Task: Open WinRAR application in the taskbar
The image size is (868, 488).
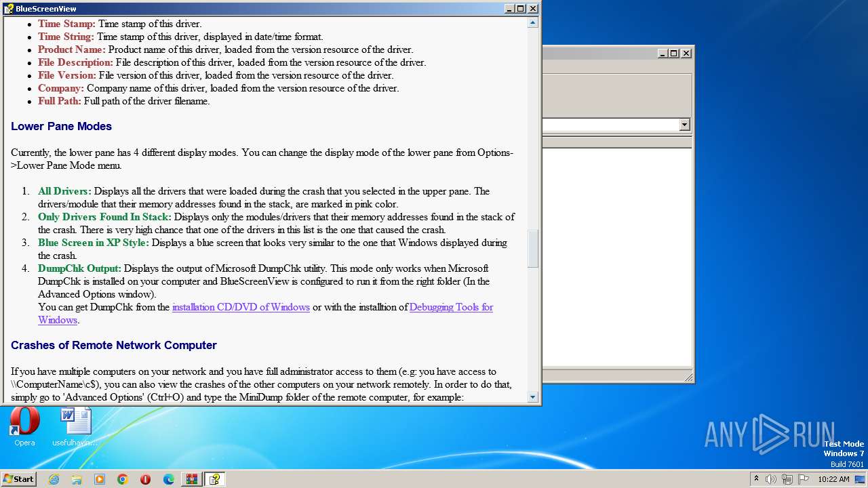Action: (192, 479)
